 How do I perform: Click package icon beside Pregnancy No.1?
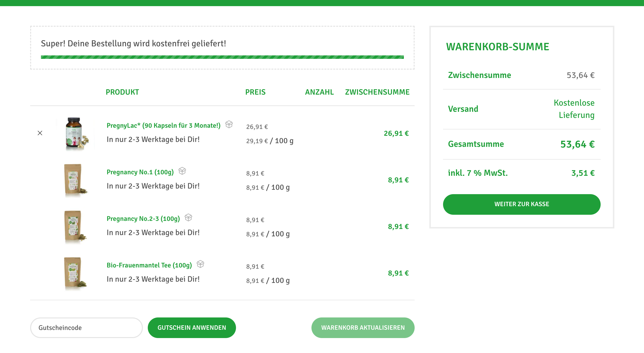point(182,171)
